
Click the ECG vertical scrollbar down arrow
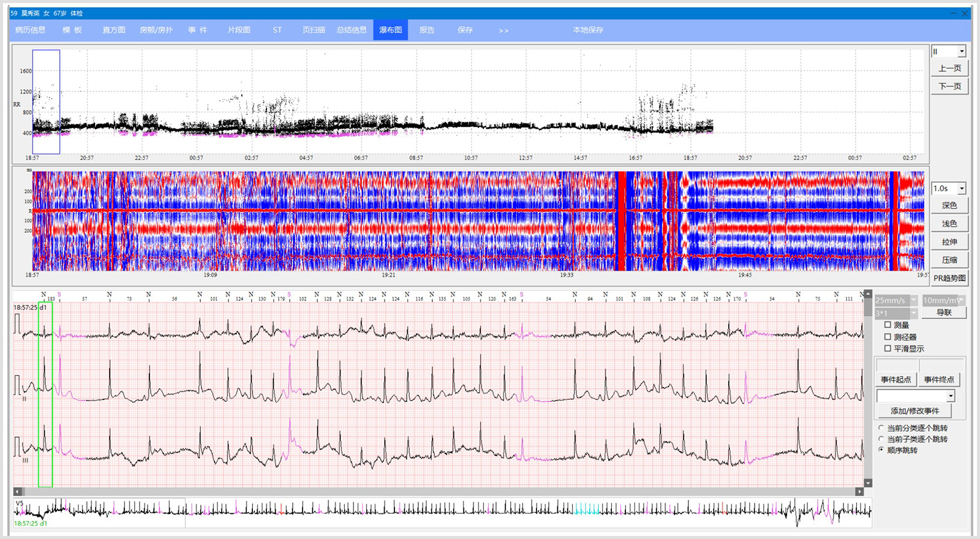pyautogui.click(x=868, y=483)
